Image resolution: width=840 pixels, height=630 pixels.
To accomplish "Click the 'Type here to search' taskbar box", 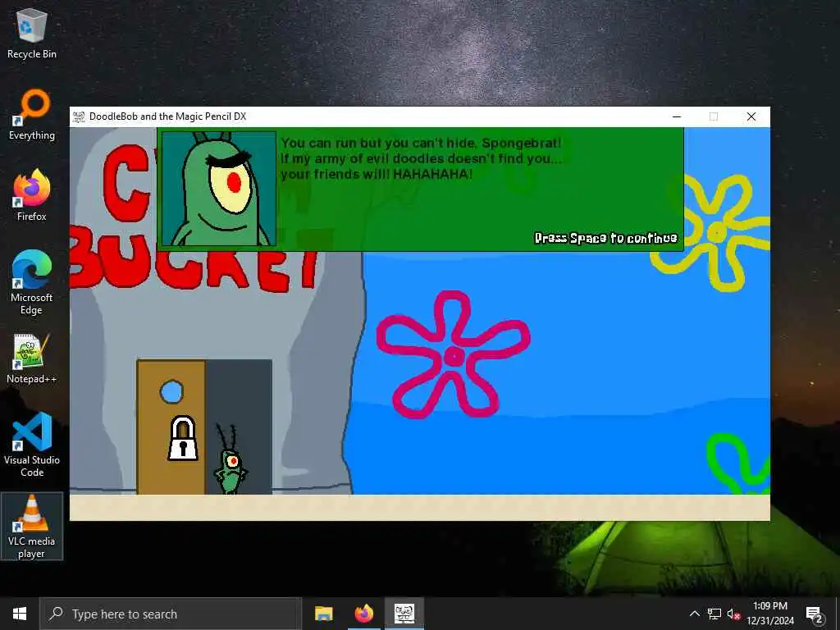I will (171, 614).
